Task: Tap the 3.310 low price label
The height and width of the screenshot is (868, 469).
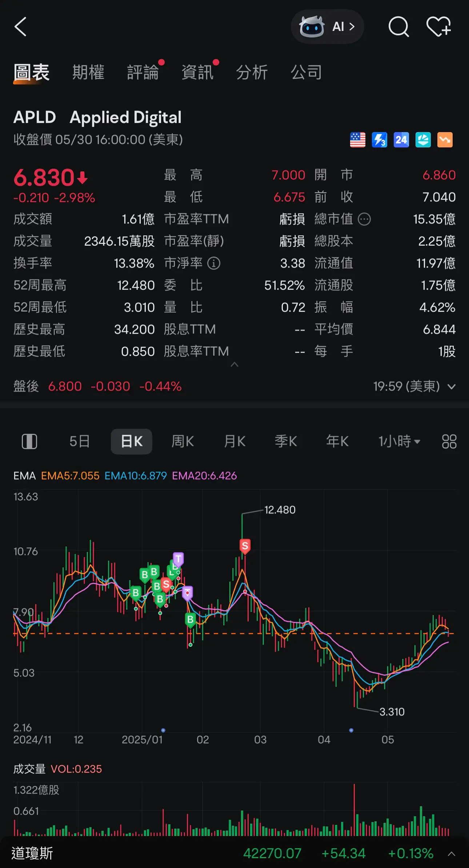Action: pyautogui.click(x=392, y=712)
